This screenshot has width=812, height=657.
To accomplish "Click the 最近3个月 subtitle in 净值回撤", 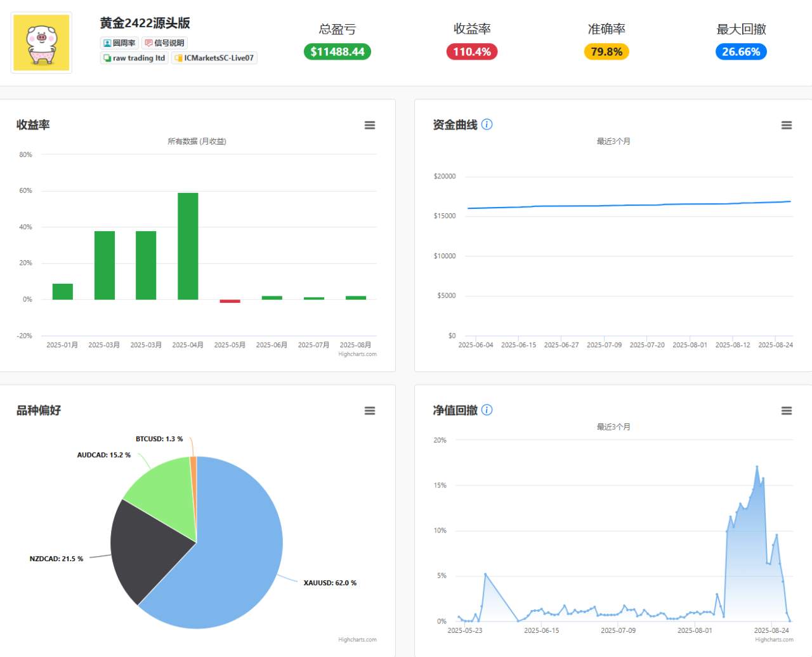I will [613, 427].
